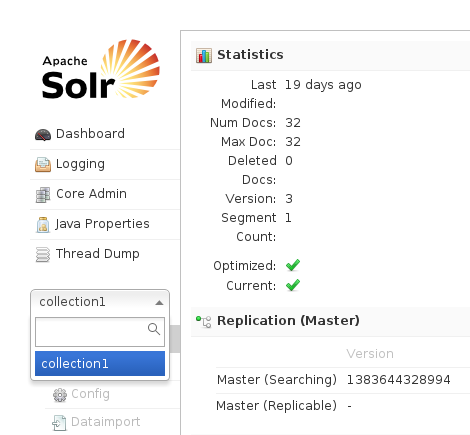
Task: Click the Java Properties jar icon
Action: [43, 225]
